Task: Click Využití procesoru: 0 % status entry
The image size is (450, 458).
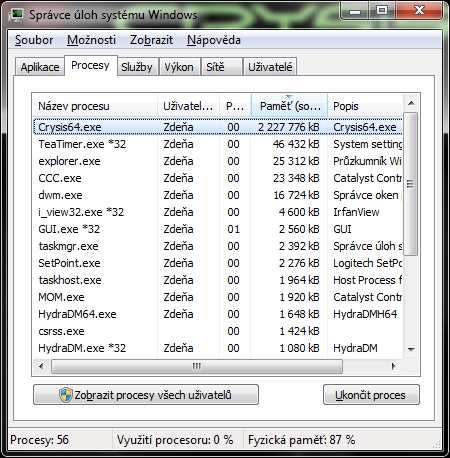Action: point(175,440)
